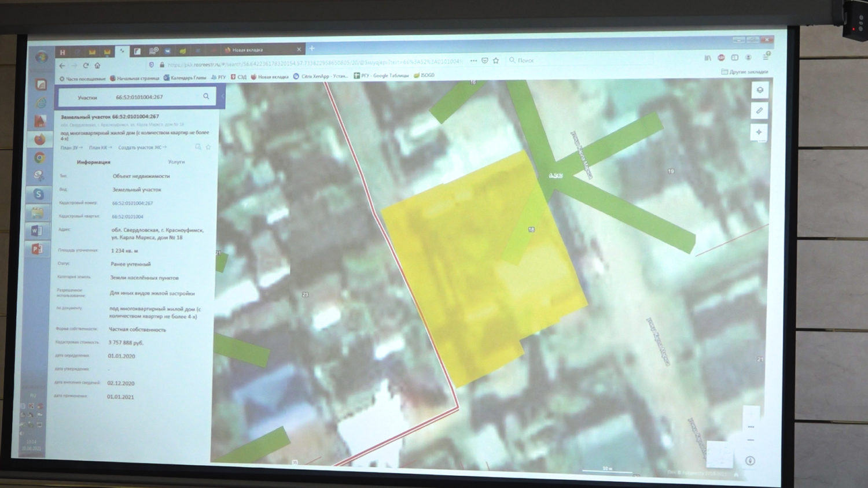Viewport: 868px width, 488px height.
Task: Click the browser forward arrow
Action: 74,66
